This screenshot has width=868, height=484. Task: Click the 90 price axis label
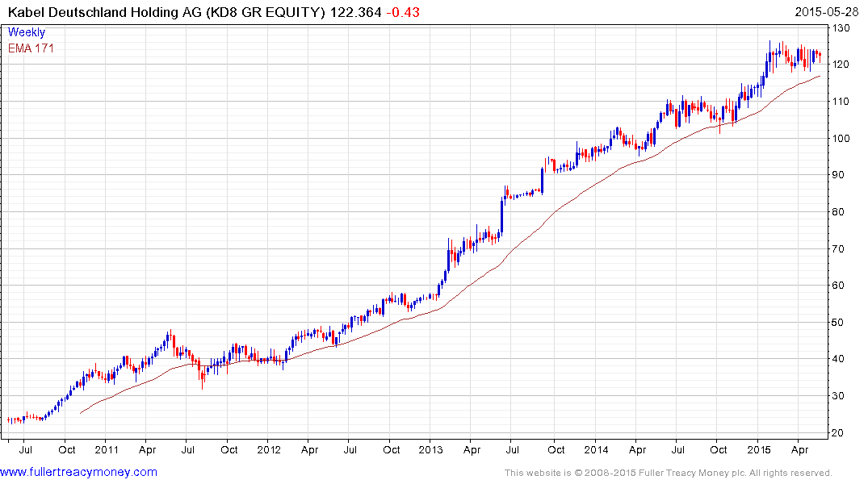(x=838, y=175)
